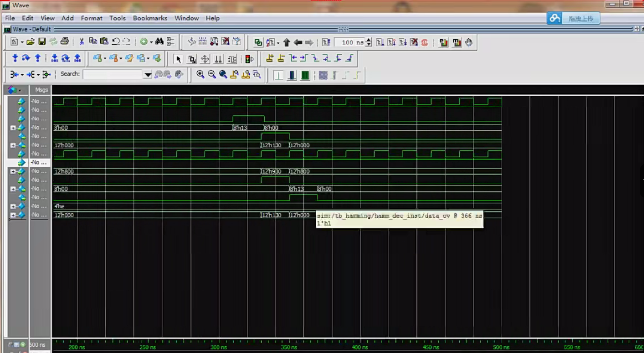Click the run length 100 ns field
This screenshot has height=353, width=644.
tap(350, 43)
